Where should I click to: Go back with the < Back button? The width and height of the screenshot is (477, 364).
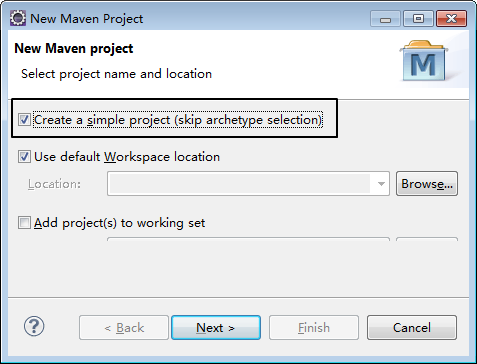(x=124, y=328)
